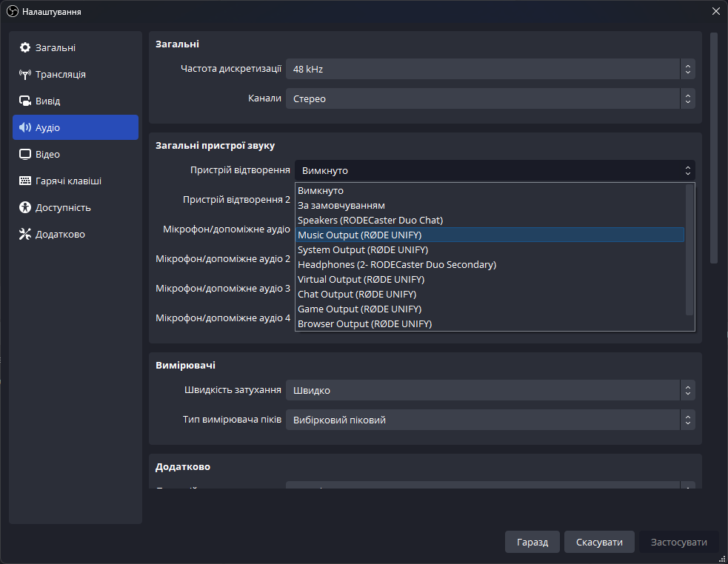
Task: Click the Скасувати button
Action: 599,542
